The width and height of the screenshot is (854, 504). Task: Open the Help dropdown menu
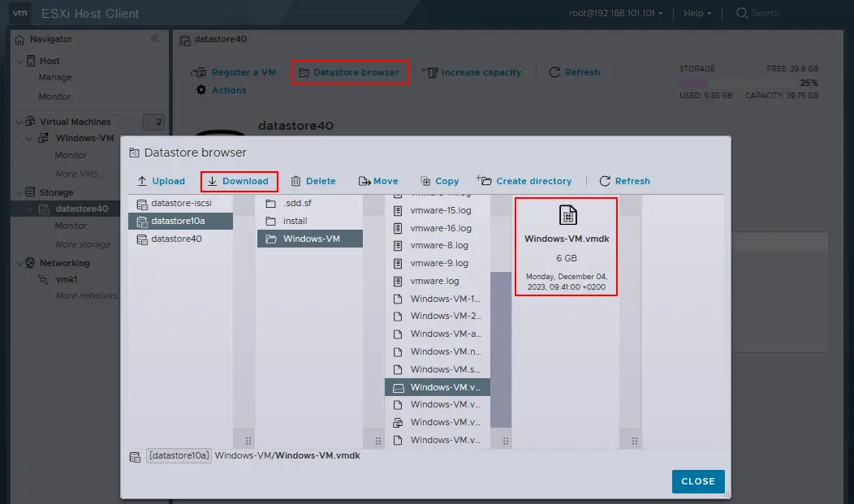[x=697, y=13]
